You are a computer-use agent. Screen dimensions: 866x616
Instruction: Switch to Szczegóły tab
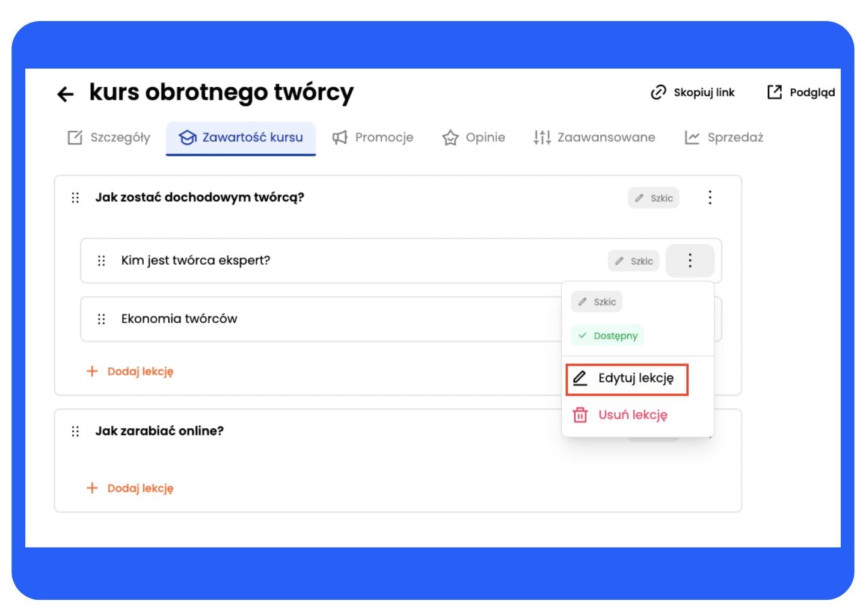click(109, 137)
